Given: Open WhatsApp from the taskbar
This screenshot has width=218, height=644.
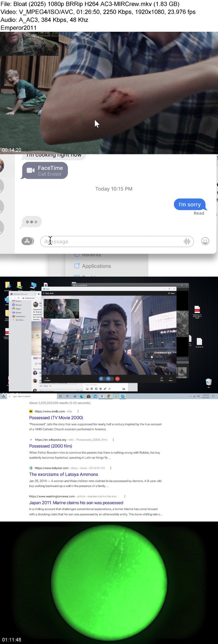Looking at the screenshot, I should [x=116, y=396].
